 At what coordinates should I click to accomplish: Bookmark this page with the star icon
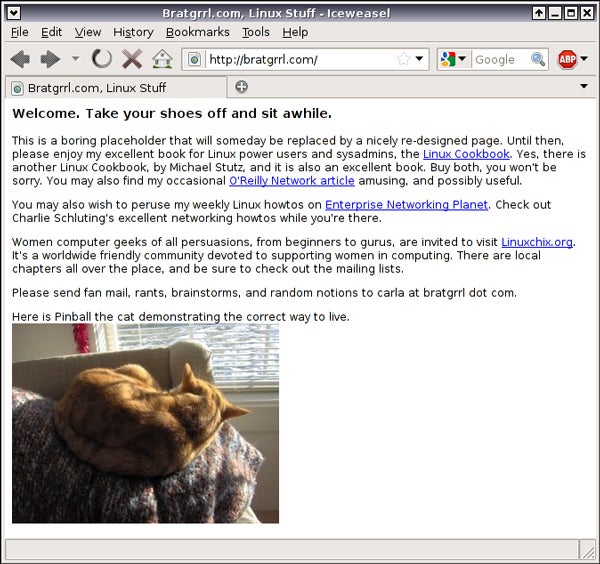[x=403, y=59]
